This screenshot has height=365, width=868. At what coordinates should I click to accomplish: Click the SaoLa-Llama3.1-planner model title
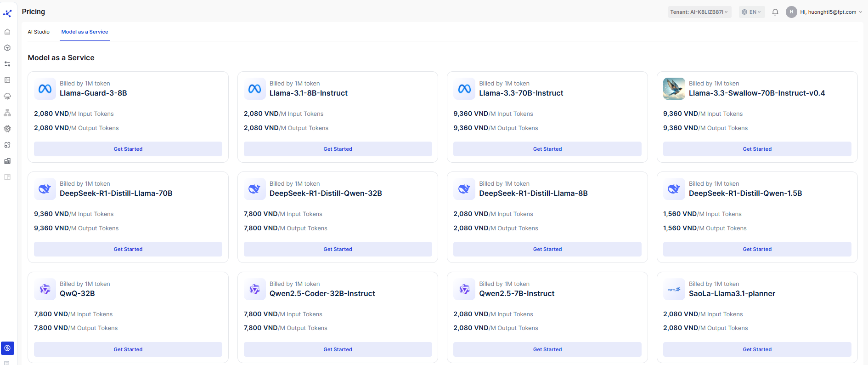pyautogui.click(x=732, y=293)
